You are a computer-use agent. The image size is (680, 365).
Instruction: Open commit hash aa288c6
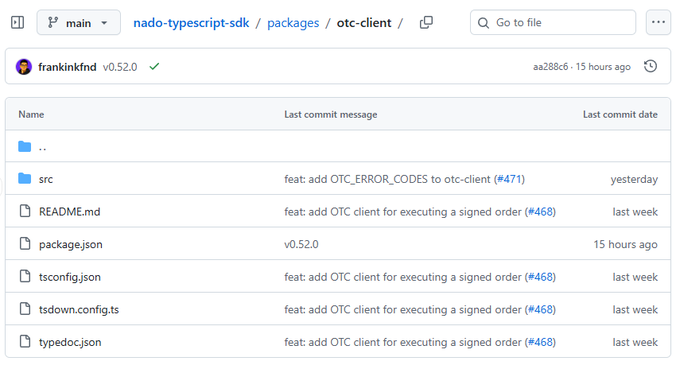point(550,67)
